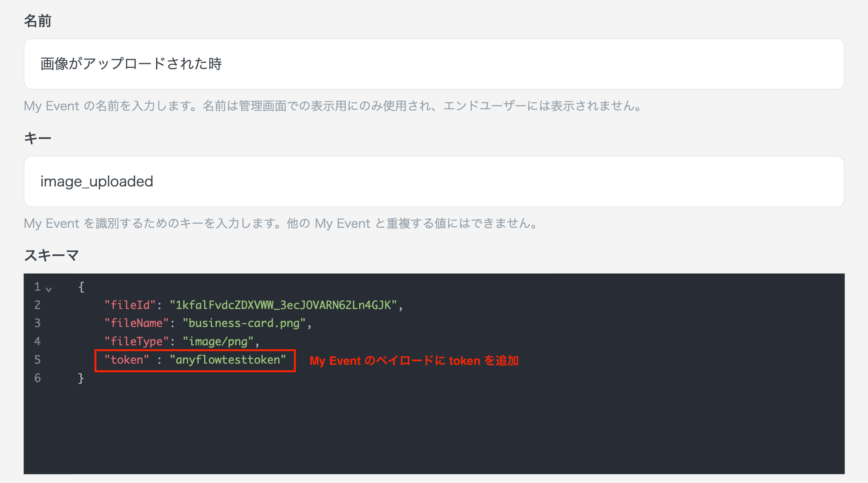Click the "fileId" key in the schema
Image resolution: width=868 pixels, height=483 pixels.
click(x=130, y=305)
